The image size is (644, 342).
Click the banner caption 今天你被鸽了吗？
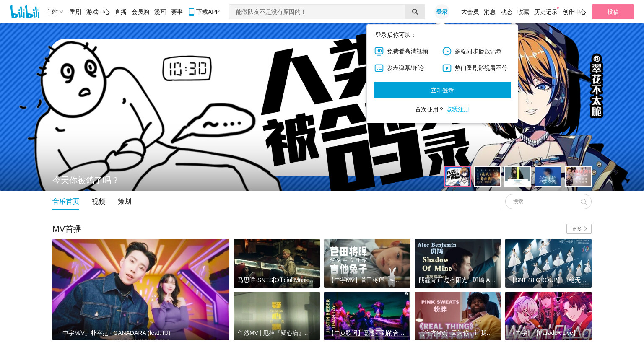(x=86, y=180)
